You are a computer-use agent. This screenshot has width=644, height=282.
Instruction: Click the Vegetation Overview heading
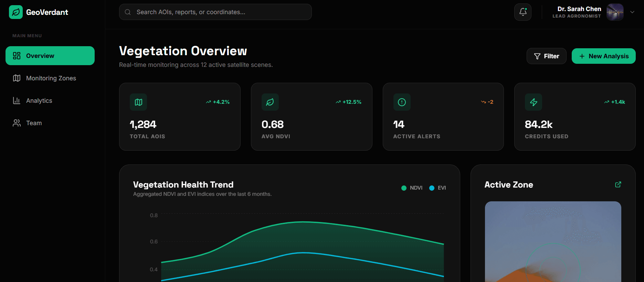(183, 51)
